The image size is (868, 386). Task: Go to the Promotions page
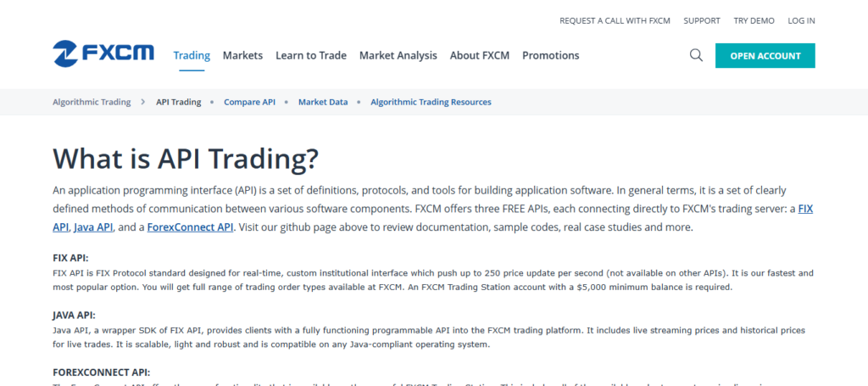click(551, 55)
